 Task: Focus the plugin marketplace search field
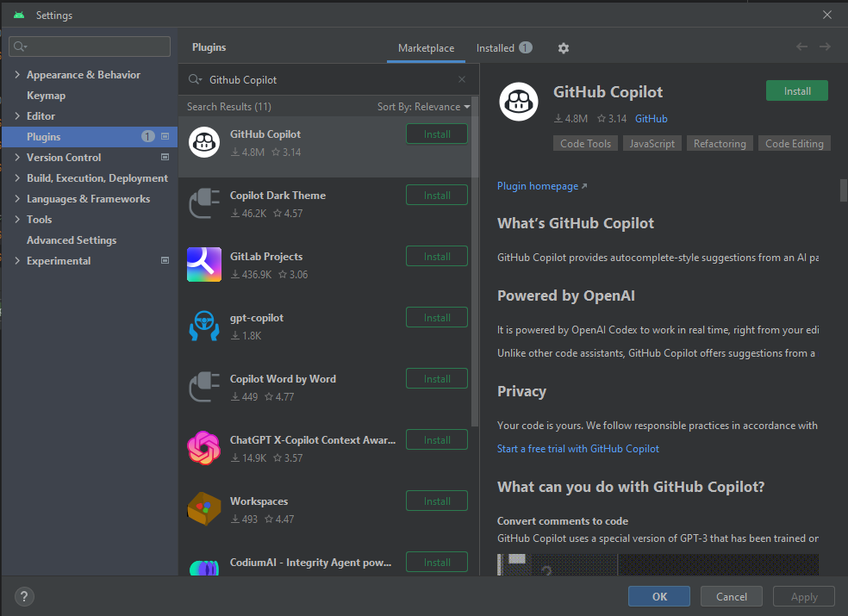(x=329, y=79)
